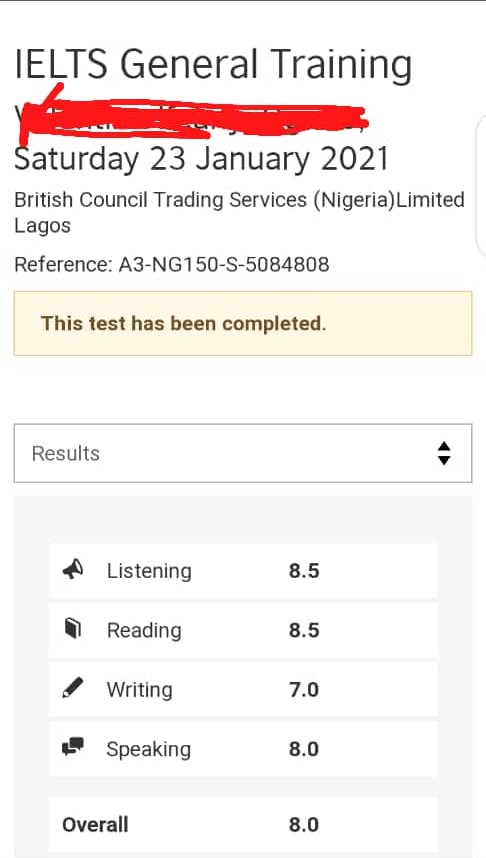This screenshot has height=858, width=486.
Task: Click the Lagos location text
Action: point(42,226)
